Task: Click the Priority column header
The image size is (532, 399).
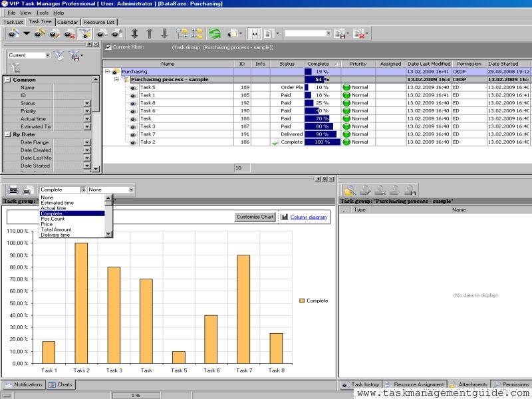Action: [358, 64]
